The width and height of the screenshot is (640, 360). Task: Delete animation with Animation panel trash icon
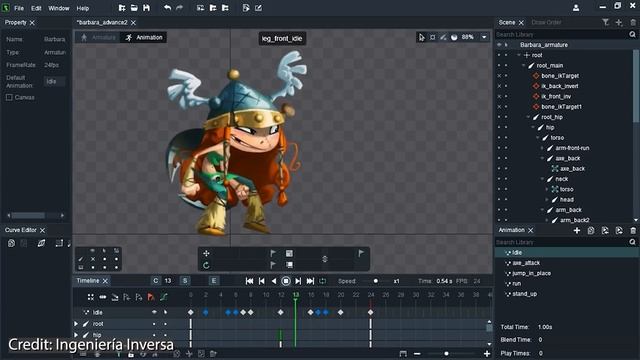(633, 231)
